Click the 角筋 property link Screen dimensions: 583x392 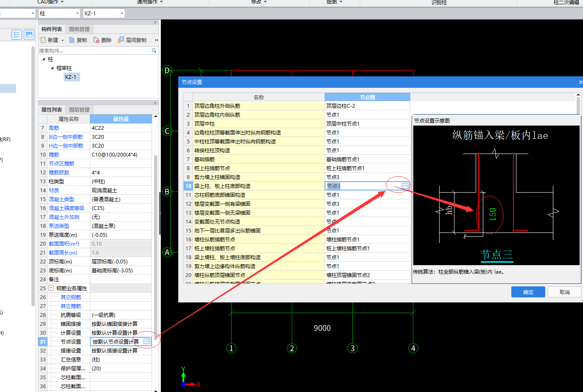54,128
